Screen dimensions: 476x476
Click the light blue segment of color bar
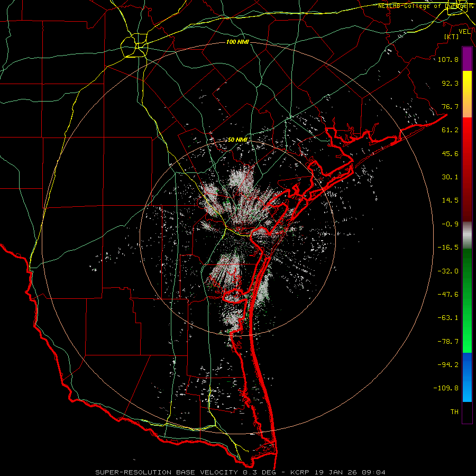[467, 377]
